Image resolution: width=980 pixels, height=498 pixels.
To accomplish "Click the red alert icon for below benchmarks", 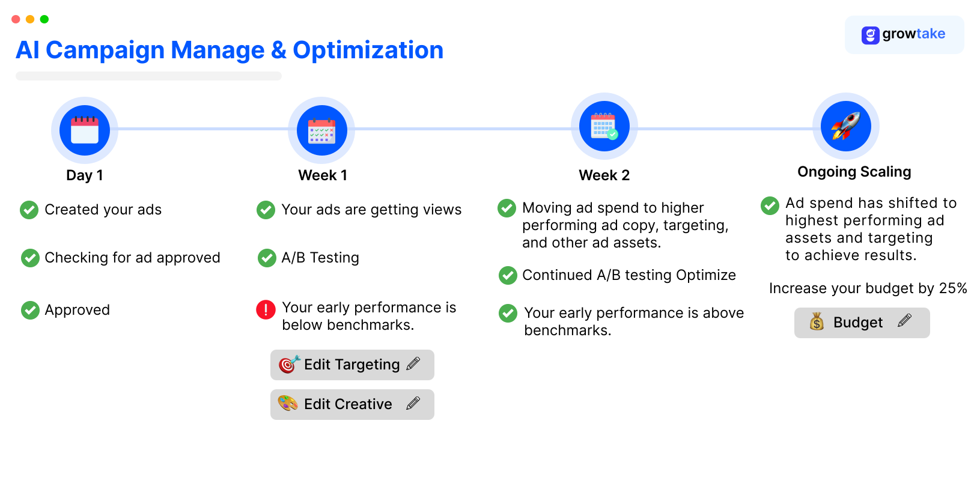I will click(x=266, y=309).
